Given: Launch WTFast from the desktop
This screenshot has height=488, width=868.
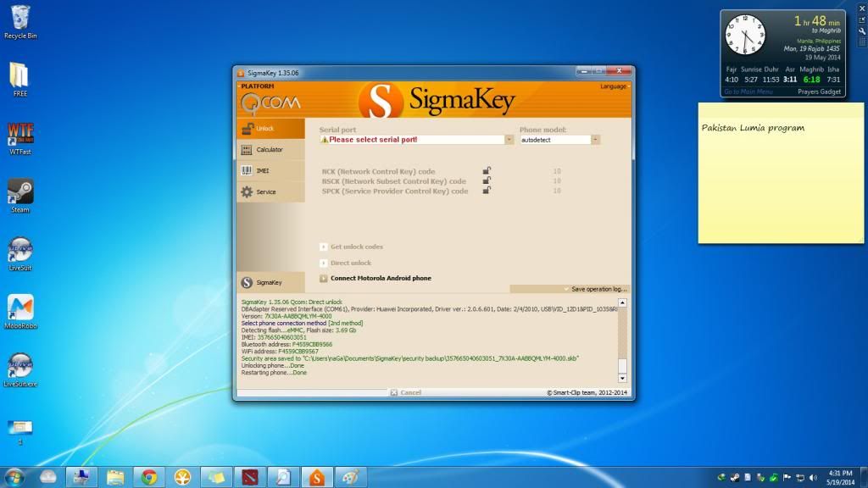Looking at the screenshot, I should [x=20, y=136].
